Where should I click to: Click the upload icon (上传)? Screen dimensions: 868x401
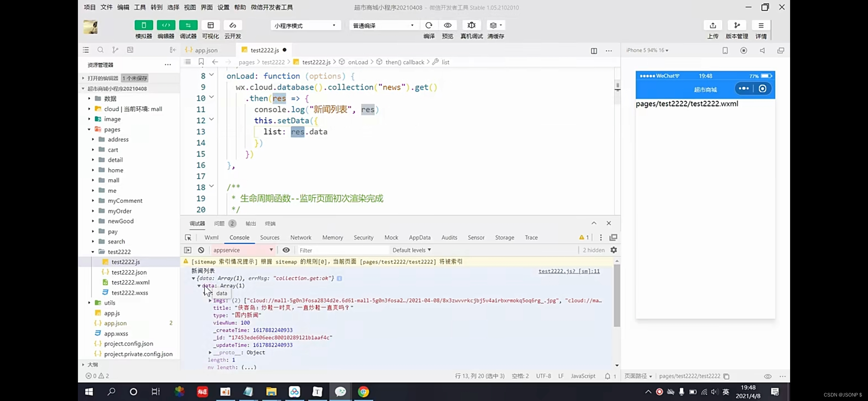click(x=713, y=25)
